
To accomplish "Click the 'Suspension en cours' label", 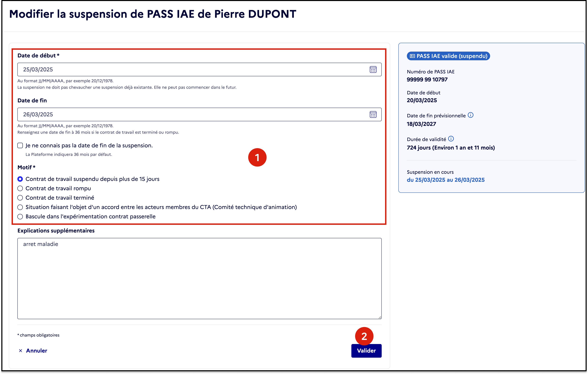I will (430, 172).
